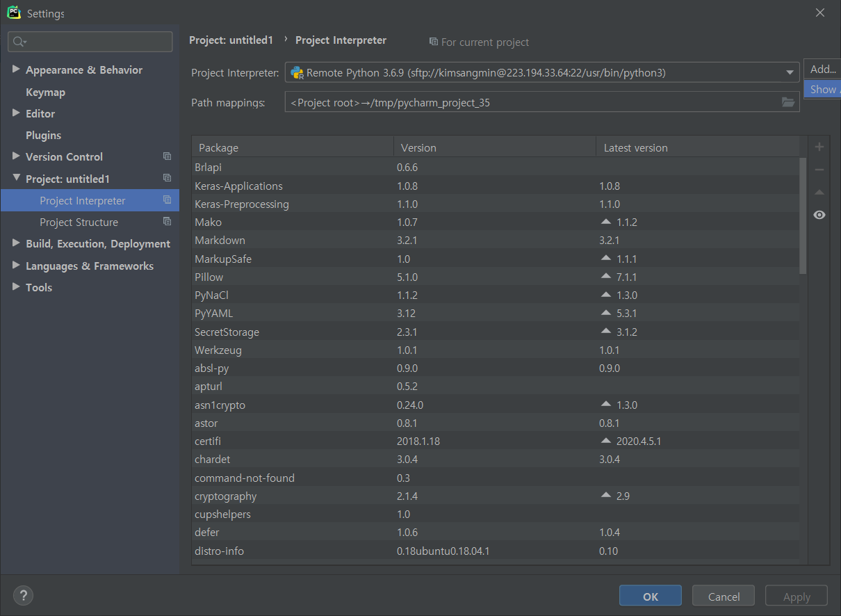
Task: Click project-level icon next to Version Control
Action: point(167,156)
